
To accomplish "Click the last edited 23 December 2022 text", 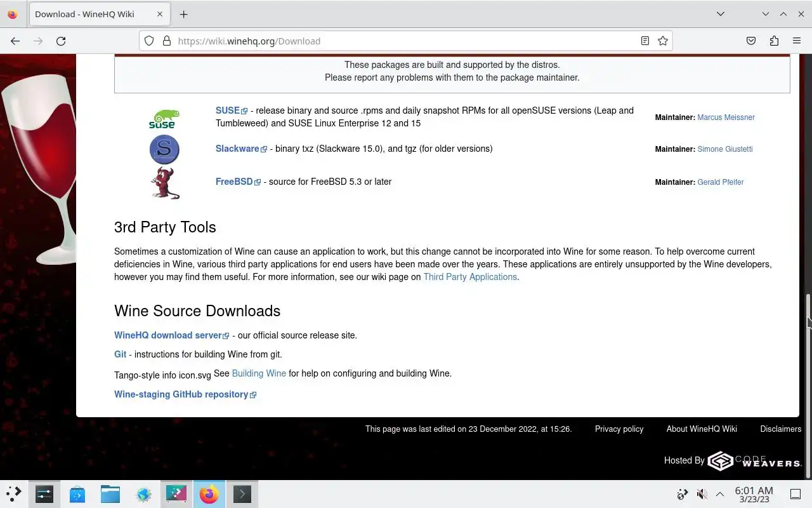I will point(469,429).
